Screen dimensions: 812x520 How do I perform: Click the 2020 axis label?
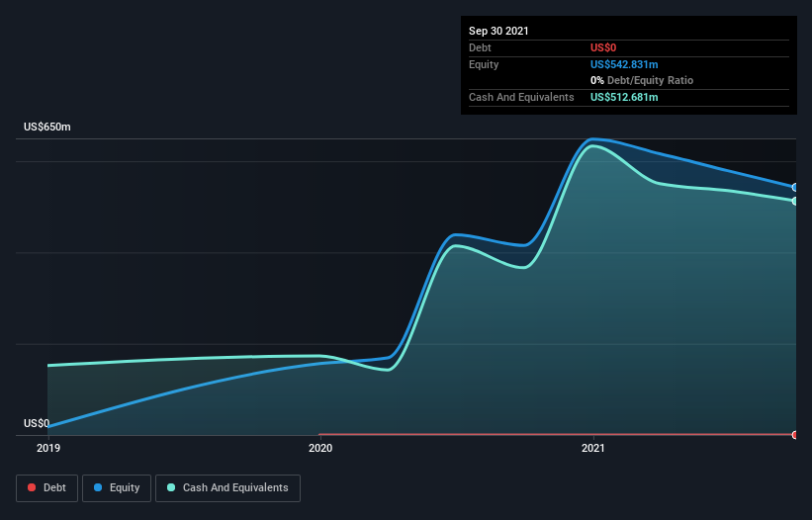(320, 448)
